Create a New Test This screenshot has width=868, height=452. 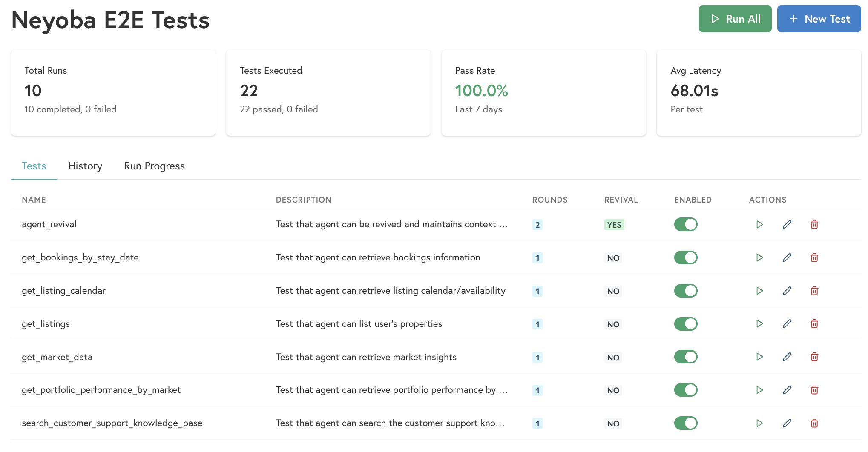(819, 19)
